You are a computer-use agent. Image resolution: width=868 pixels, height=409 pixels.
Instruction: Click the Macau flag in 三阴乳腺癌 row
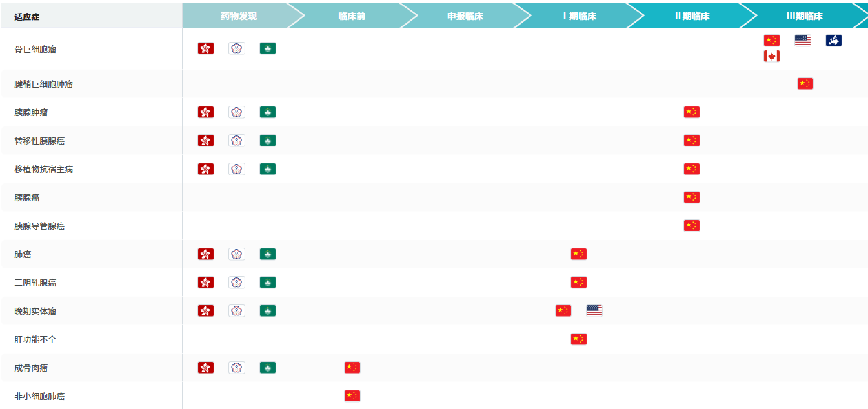[x=268, y=283]
